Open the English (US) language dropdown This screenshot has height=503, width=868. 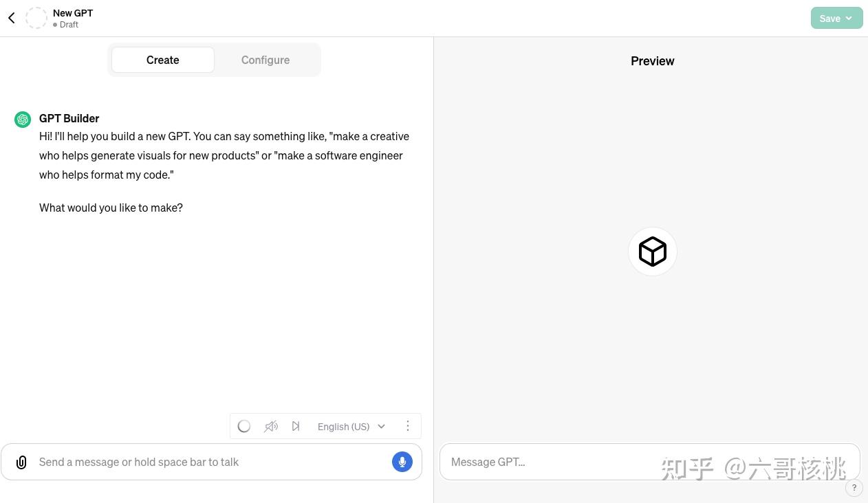351,426
